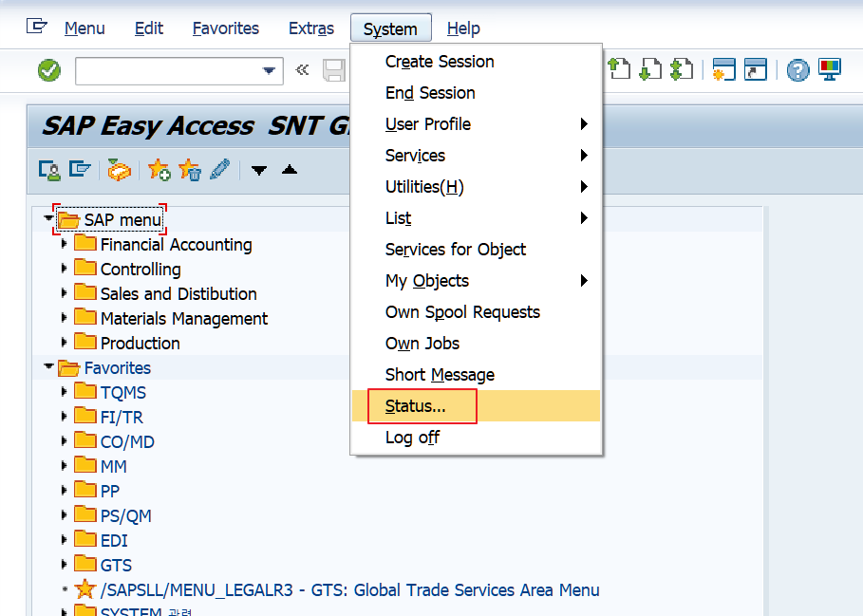Close the System menu by clicking System

[391, 28]
